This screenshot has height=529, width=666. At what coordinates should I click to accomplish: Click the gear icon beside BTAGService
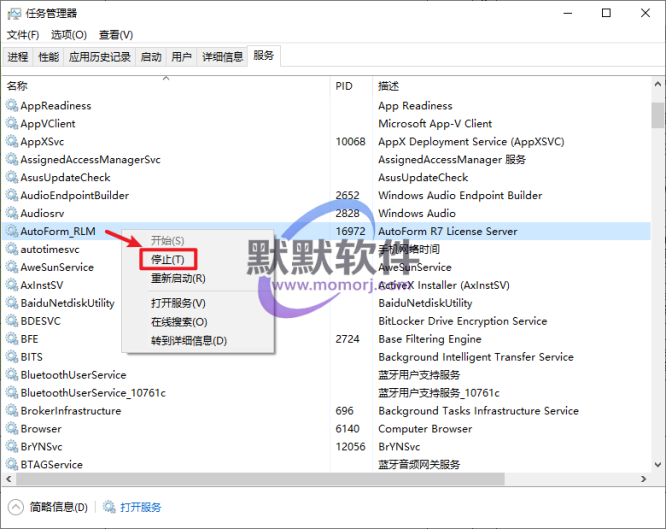pos(12,465)
